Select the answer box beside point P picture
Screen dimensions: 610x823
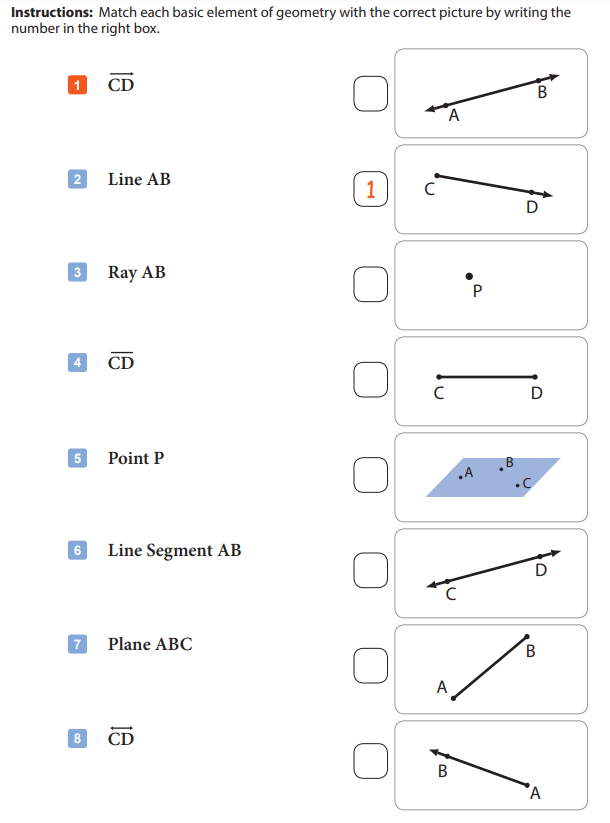click(x=371, y=284)
